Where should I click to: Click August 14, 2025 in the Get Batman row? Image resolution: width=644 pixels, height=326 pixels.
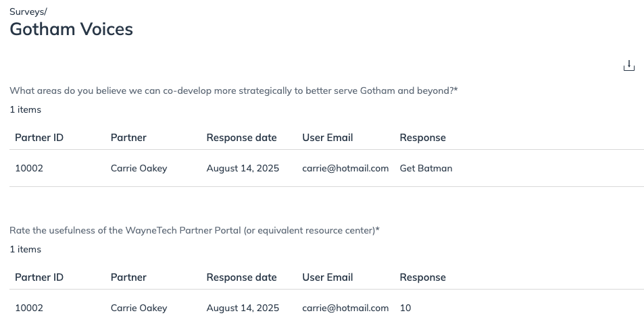pos(243,168)
